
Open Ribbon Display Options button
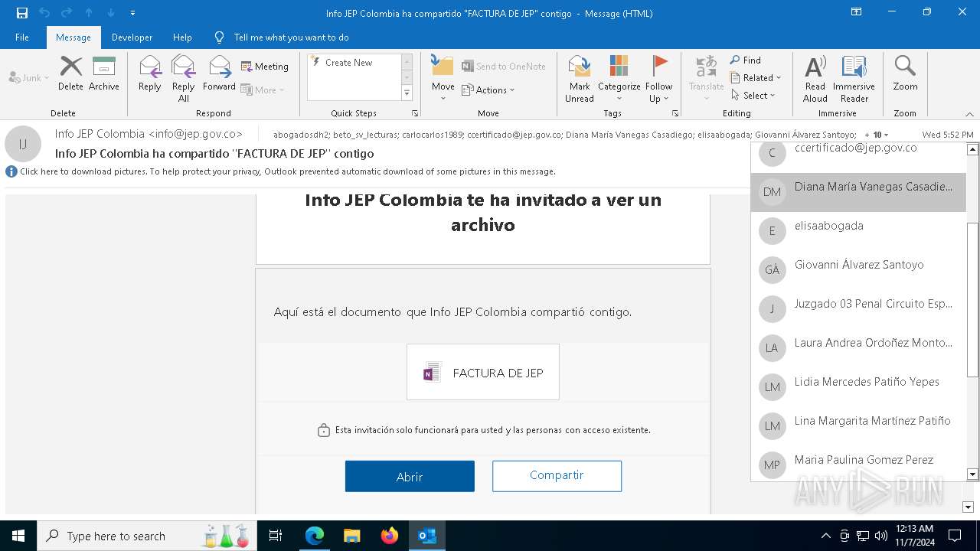pyautogui.click(x=856, y=12)
